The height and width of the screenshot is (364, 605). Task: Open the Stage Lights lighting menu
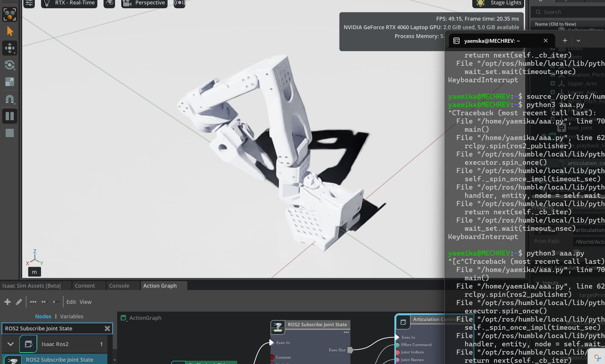click(499, 3)
